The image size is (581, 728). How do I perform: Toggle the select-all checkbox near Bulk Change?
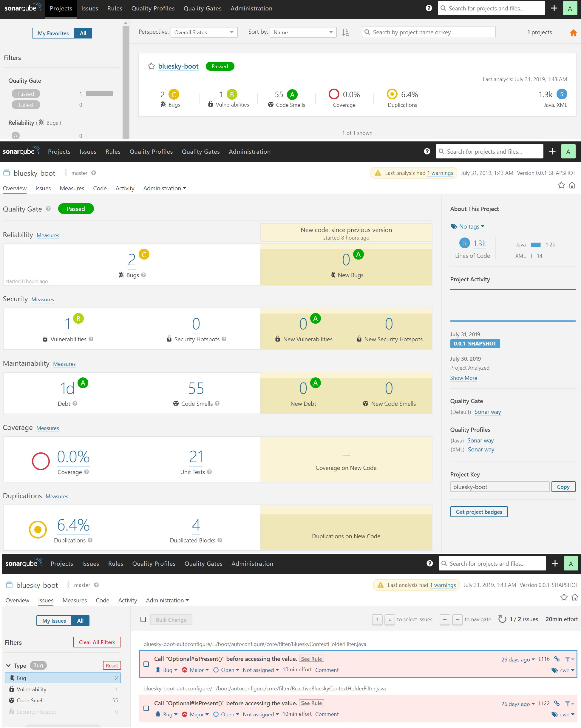(143, 619)
